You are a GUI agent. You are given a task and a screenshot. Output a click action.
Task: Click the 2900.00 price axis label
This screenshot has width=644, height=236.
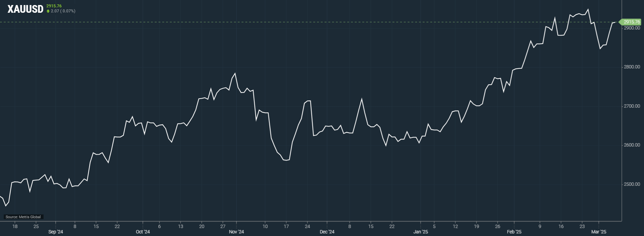(x=632, y=28)
